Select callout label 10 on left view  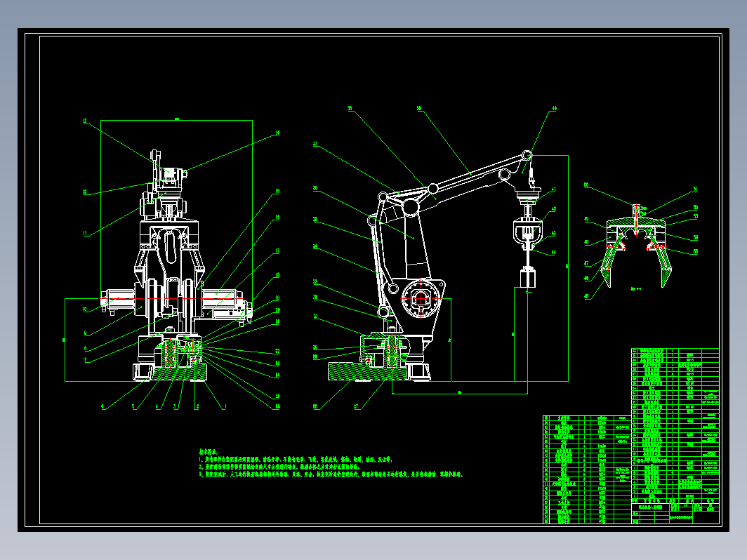(85, 309)
